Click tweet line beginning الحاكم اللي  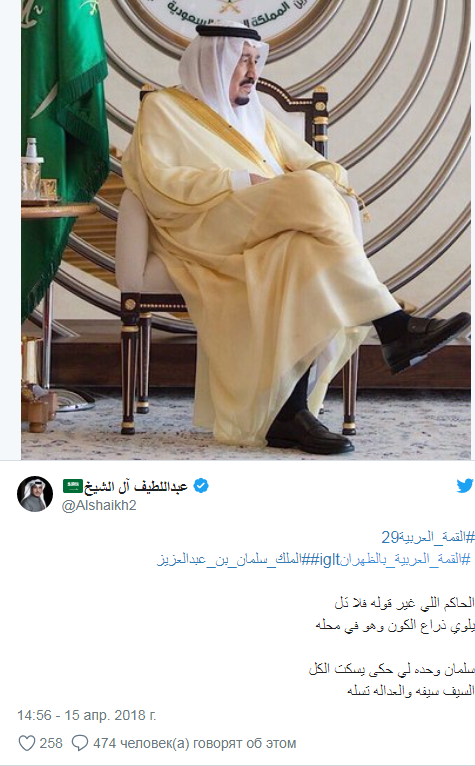405,603
